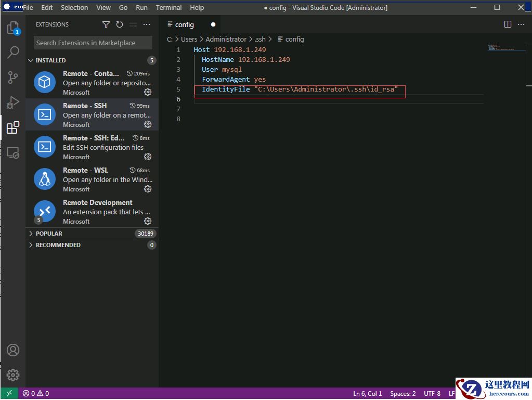Change indentation via Spaces: 2 status item
The width and height of the screenshot is (532, 400).
coord(403,394)
